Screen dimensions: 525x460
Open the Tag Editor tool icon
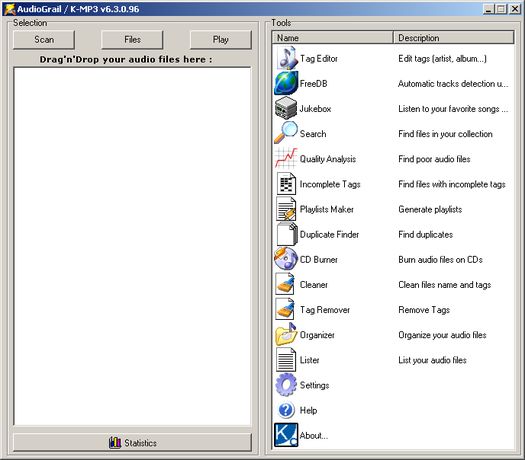[286, 58]
